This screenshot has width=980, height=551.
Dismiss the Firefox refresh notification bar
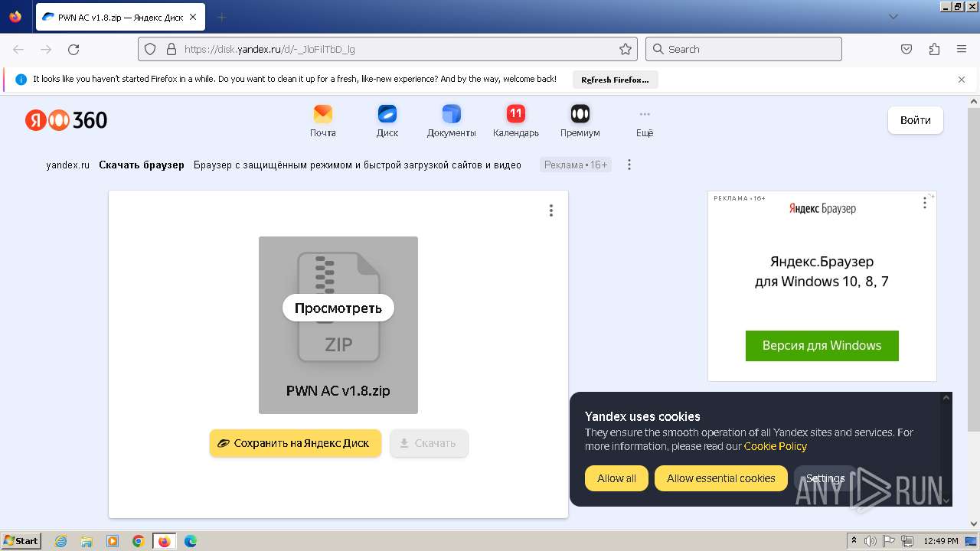(962, 80)
